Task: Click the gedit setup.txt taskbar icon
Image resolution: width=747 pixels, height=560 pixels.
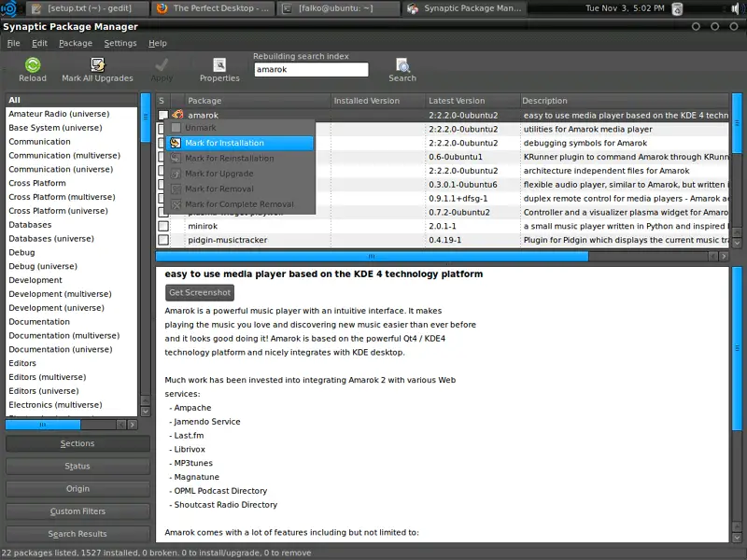Action: pos(36,8)
